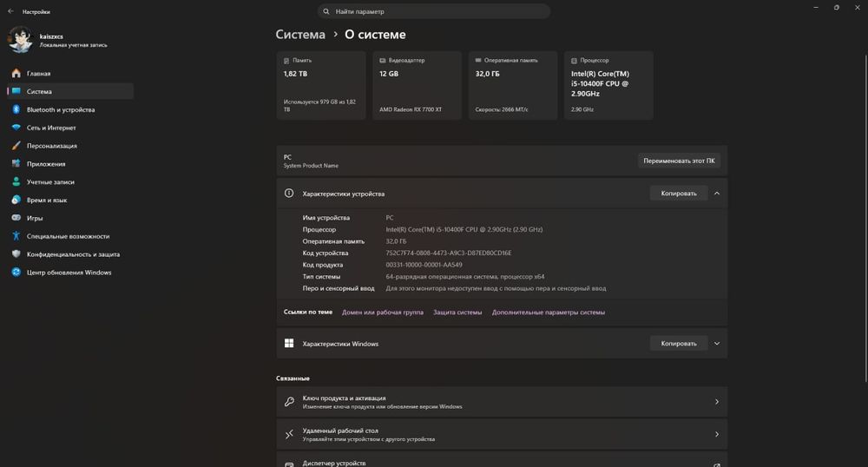Click the Windows logo beside Характеристики Windows
Screen dimensions: 868x467
[x=289, y=344]
